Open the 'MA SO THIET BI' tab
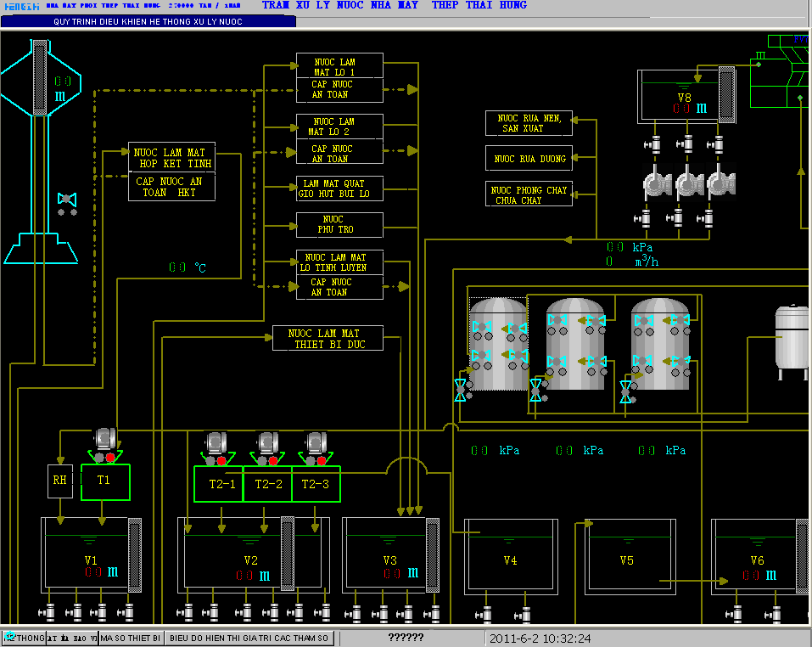Viewport: 812px width, 647px height. point(130,638)
